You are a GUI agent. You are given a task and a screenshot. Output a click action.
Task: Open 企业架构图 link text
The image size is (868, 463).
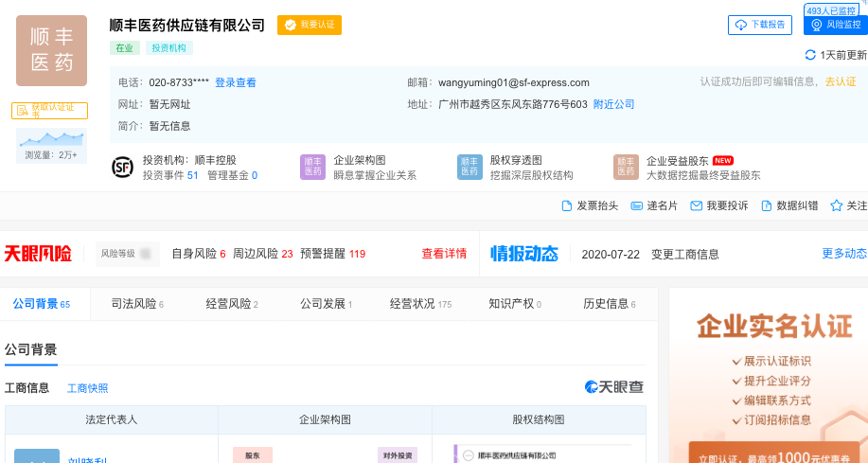pos(360,160)
